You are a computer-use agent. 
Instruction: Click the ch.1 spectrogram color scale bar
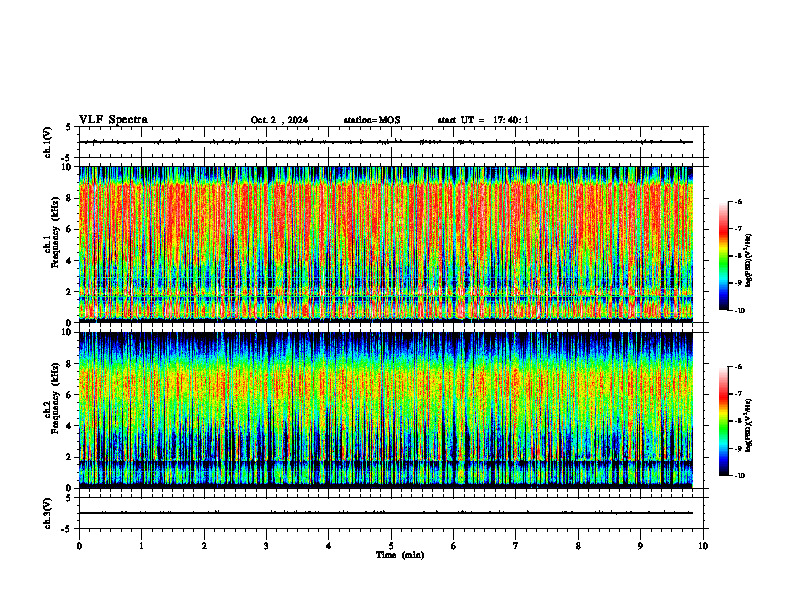723,256
